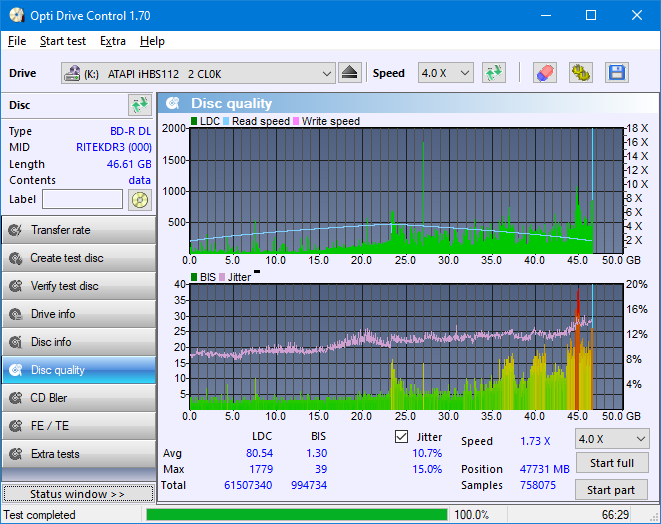Open Create test disc panel

(79, 258)
